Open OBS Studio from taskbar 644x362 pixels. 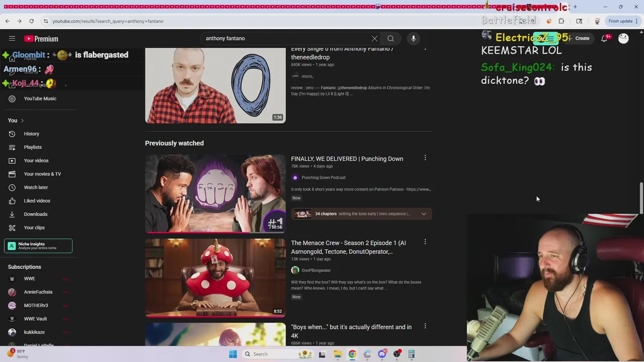pyautogui.click(x=397, y=354)
